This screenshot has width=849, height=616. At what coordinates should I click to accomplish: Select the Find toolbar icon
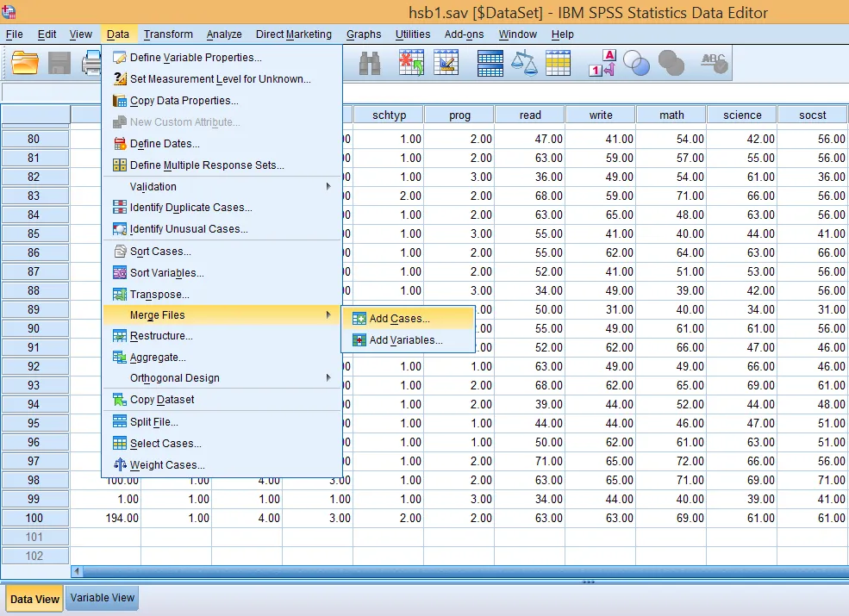(x=371, y=62)
